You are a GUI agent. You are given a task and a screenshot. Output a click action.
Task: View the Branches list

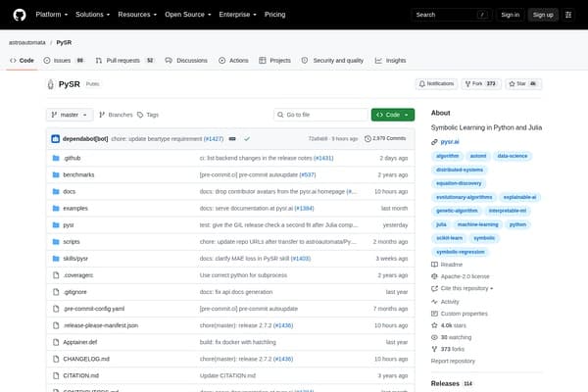(x=116, y=115)
